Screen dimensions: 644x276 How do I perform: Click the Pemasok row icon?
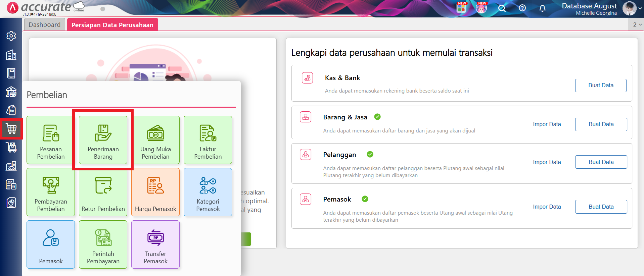(x=306, y=199)
